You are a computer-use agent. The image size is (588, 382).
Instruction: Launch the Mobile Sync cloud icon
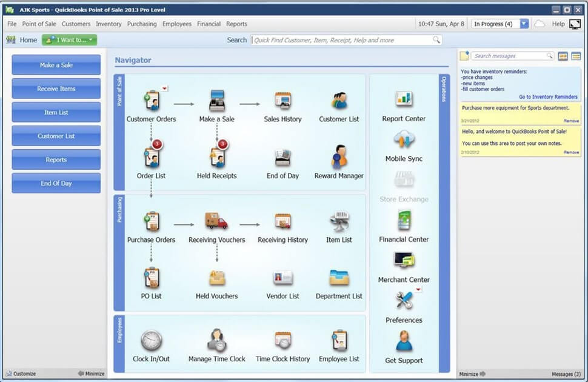(404, 139)
